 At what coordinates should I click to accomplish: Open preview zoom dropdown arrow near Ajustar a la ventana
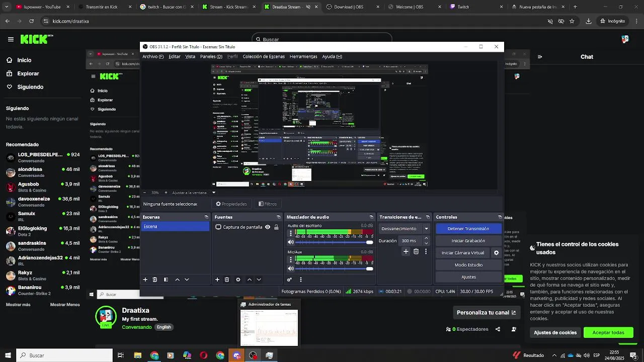click(213, 193)
